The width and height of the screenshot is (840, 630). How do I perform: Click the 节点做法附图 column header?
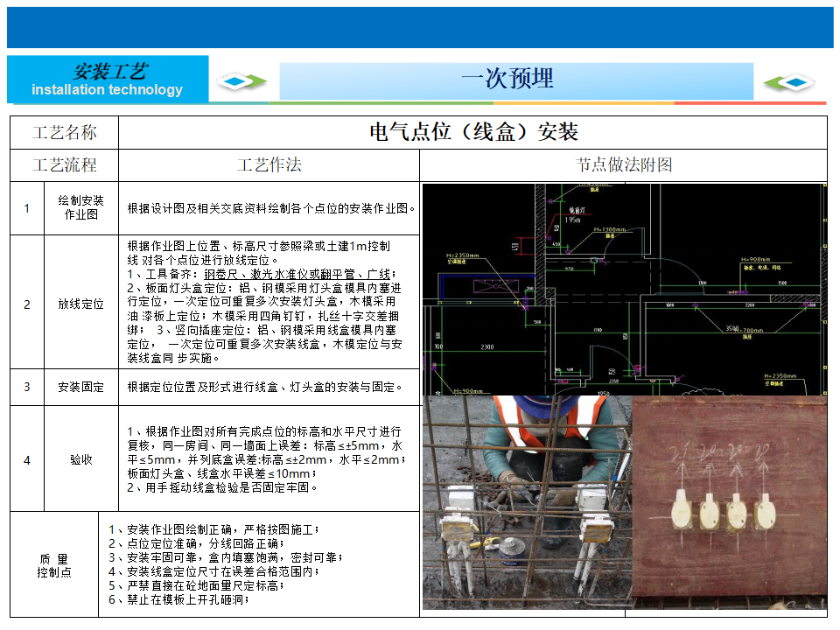(624, 165)
